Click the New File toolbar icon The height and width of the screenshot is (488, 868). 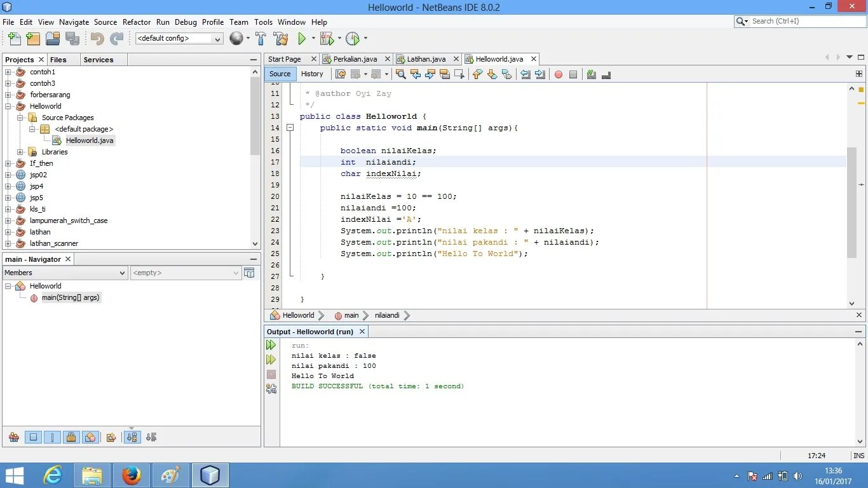point(13,39)
